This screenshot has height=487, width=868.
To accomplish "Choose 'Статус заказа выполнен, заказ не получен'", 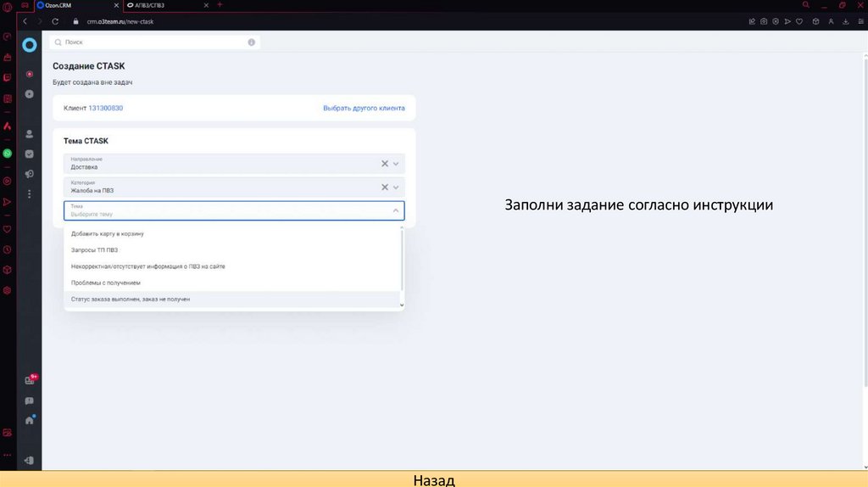I will (x=232, y=299).
